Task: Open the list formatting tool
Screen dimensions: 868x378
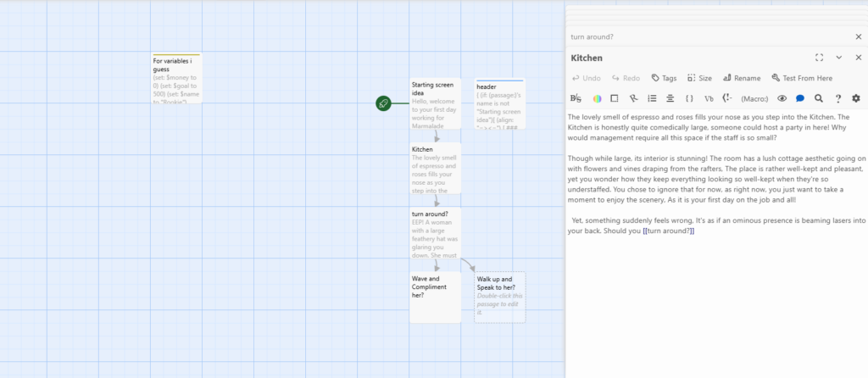Action: 652,98
